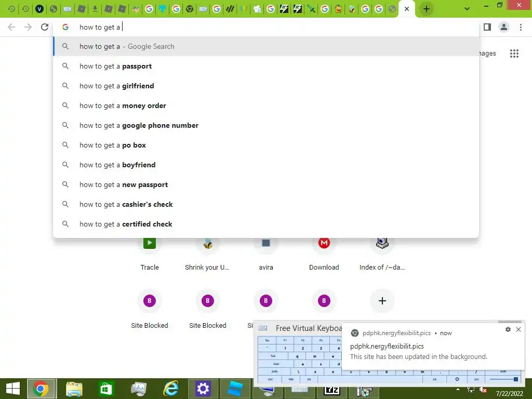The width and height of the screenshot is (532, 399).
Task: Open virtual keyboard settings gear key
Action: [x=457, y=379]
